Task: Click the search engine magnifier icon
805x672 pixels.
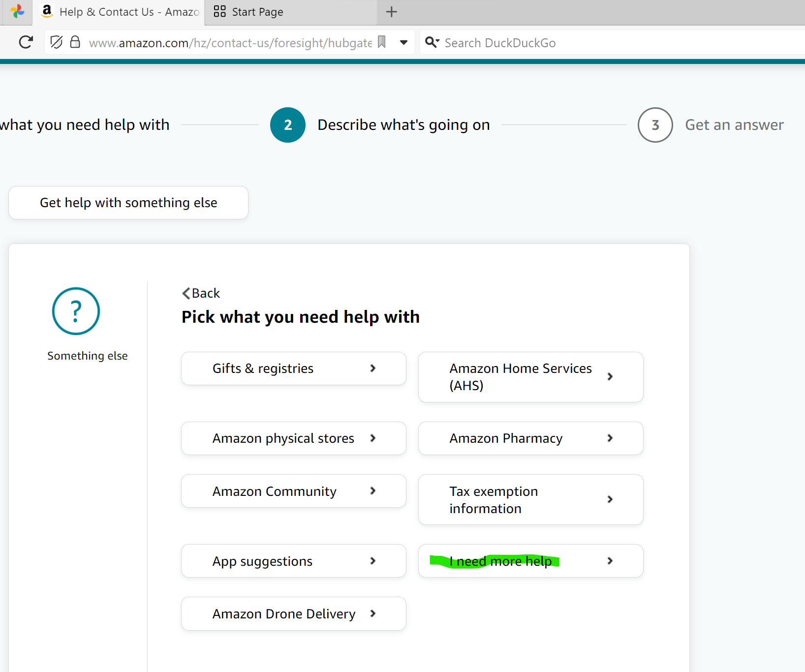Action: [432, 42]
